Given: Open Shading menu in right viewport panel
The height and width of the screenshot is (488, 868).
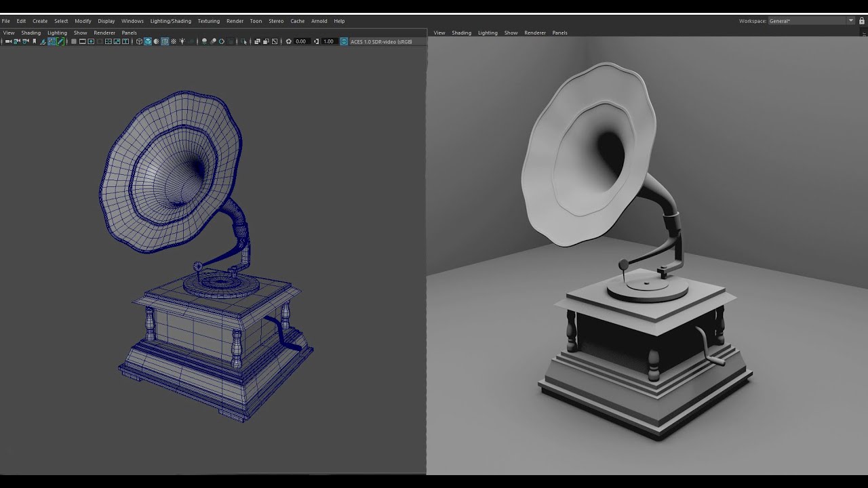Looking at the screenshot, I should (x=461, y=33).
